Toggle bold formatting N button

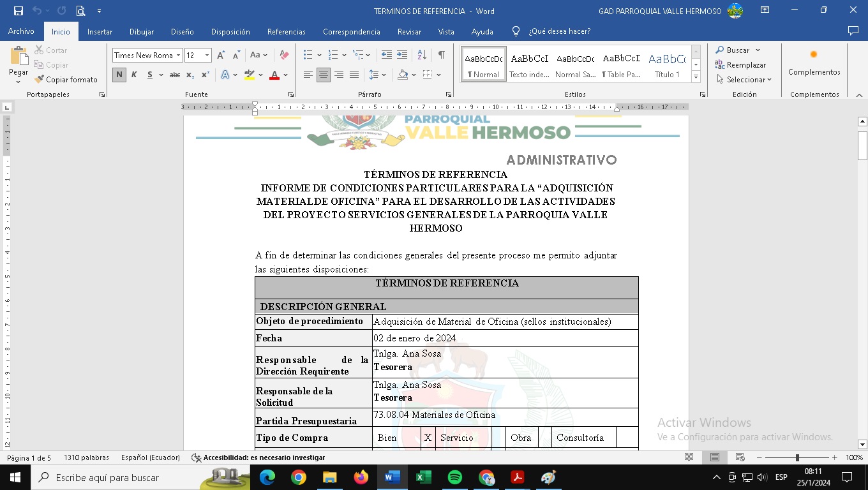[119, 75]
